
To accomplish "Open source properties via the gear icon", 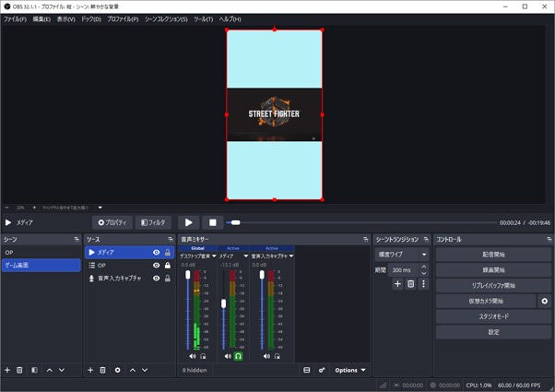I will tap(117, 370).
